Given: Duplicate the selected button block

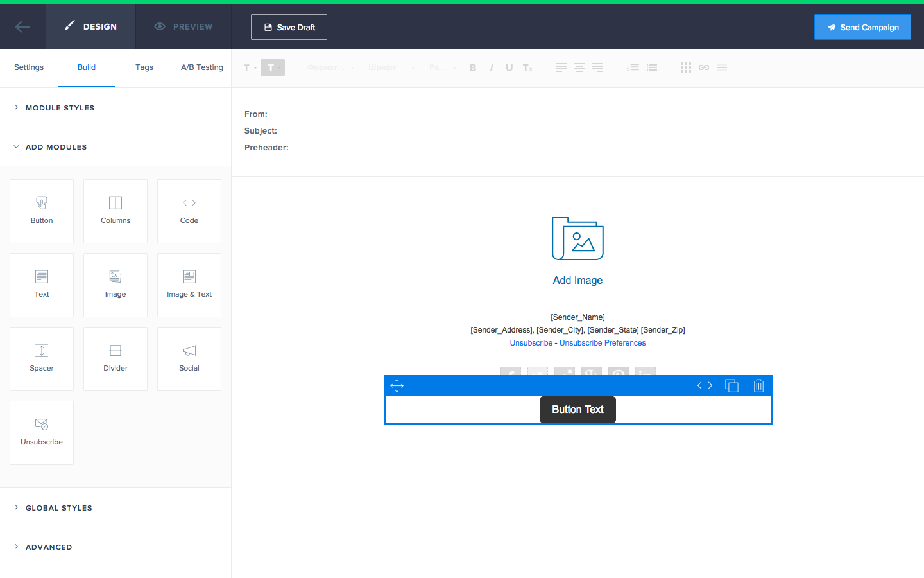Looking at the screenshot, I should tap(732, 385).
